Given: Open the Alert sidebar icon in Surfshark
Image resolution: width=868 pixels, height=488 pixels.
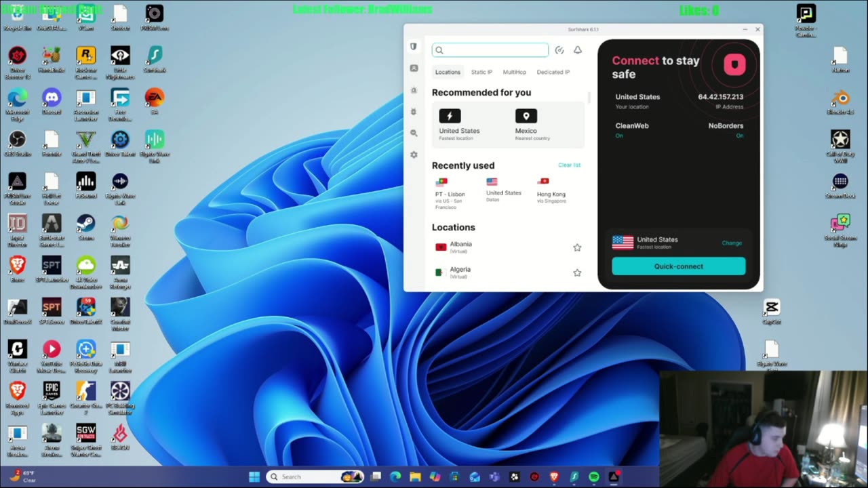Looking at the screenshot, I should point(414,90).
